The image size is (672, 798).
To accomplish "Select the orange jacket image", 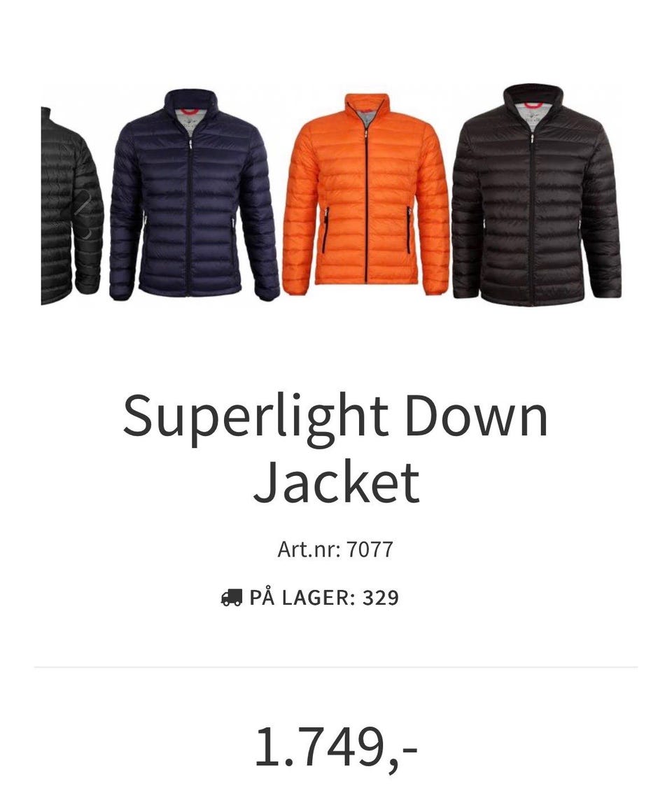I will tap(365, 195).
